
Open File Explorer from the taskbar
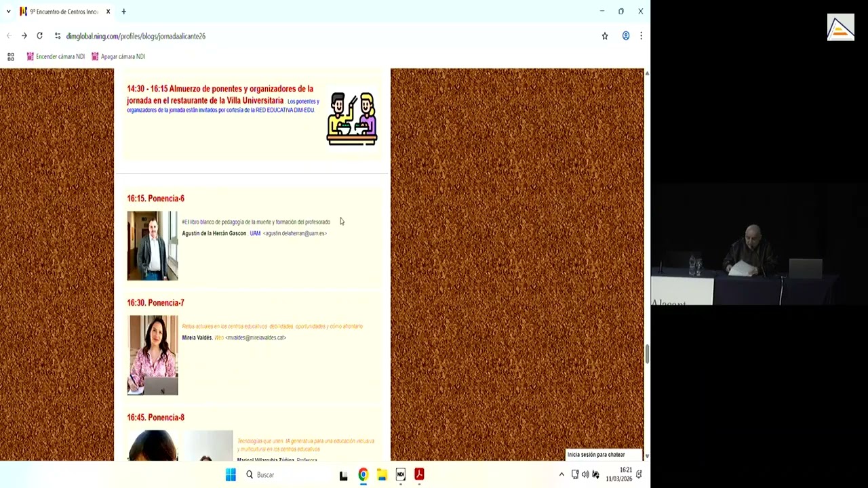(382, 474)
